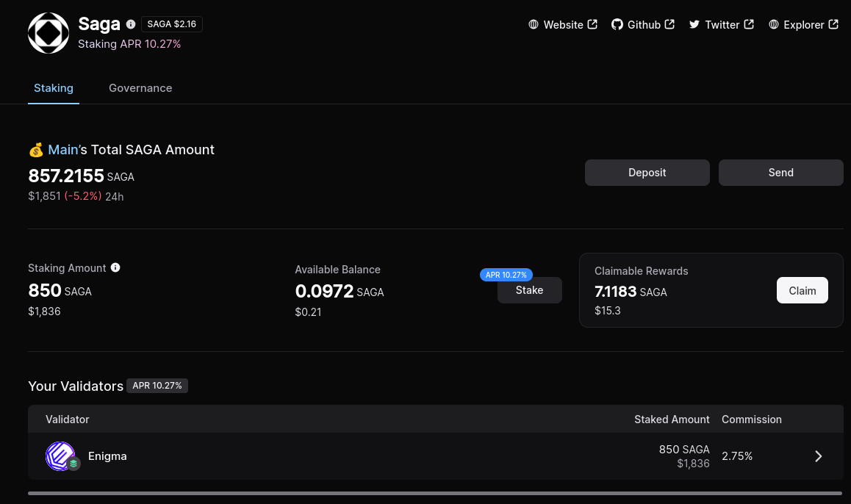Screen dimensions: 851x504
Task: Open the Website link
Action: (563, 24)
